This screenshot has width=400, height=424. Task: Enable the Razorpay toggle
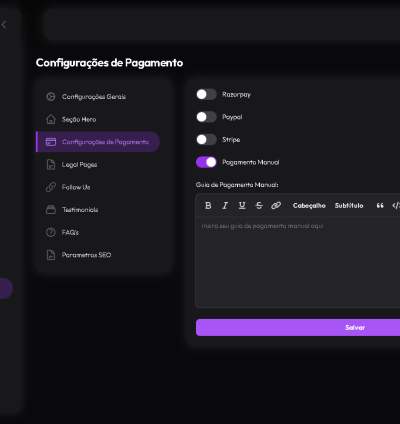coord(206,94)
